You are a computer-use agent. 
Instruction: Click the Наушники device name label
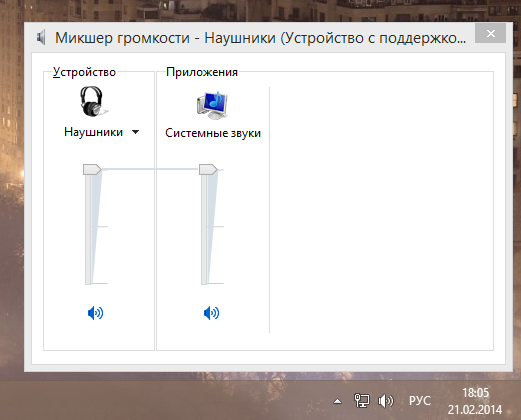(93, 132)
